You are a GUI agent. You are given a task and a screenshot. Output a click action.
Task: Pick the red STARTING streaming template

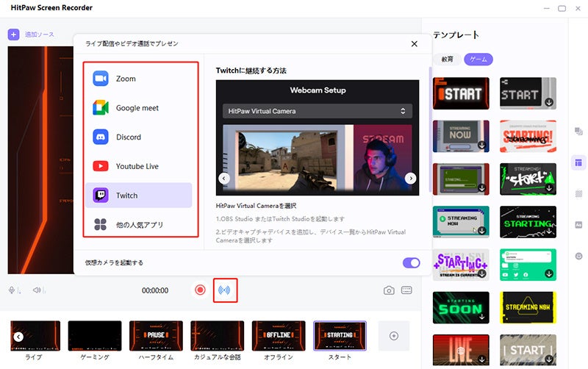(528, 137)
